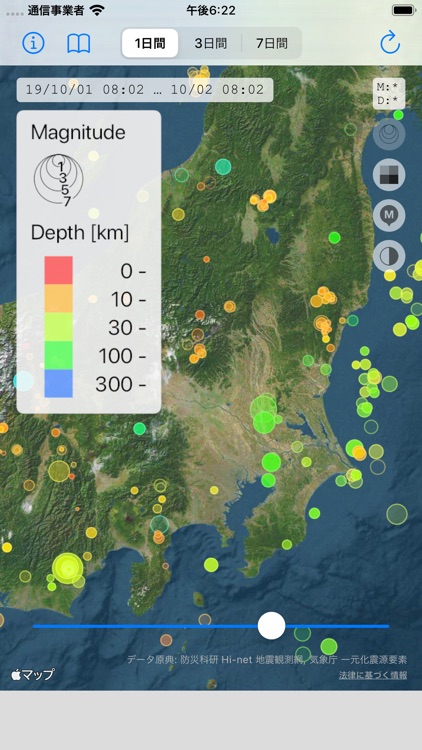Tap the light green 30 km depth swatch

(58, 327)
